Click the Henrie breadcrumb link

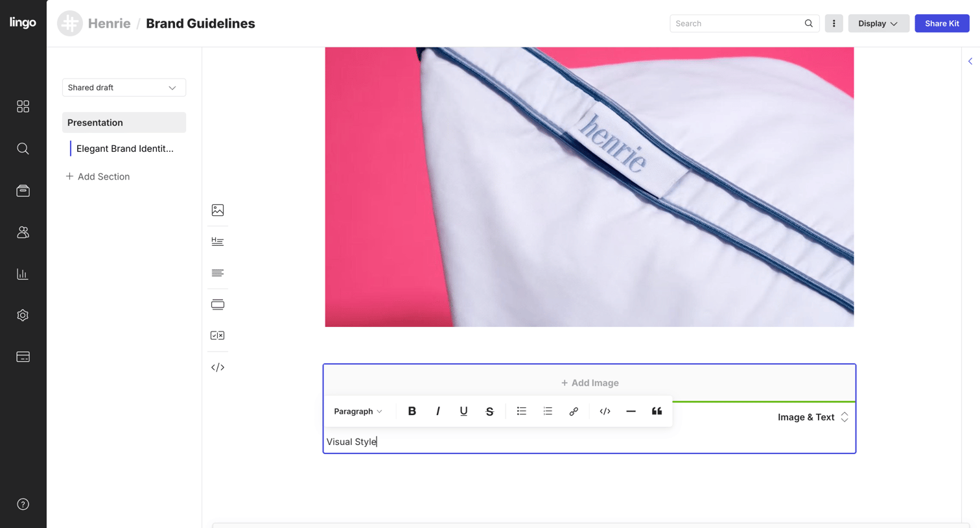pos(109,23)
